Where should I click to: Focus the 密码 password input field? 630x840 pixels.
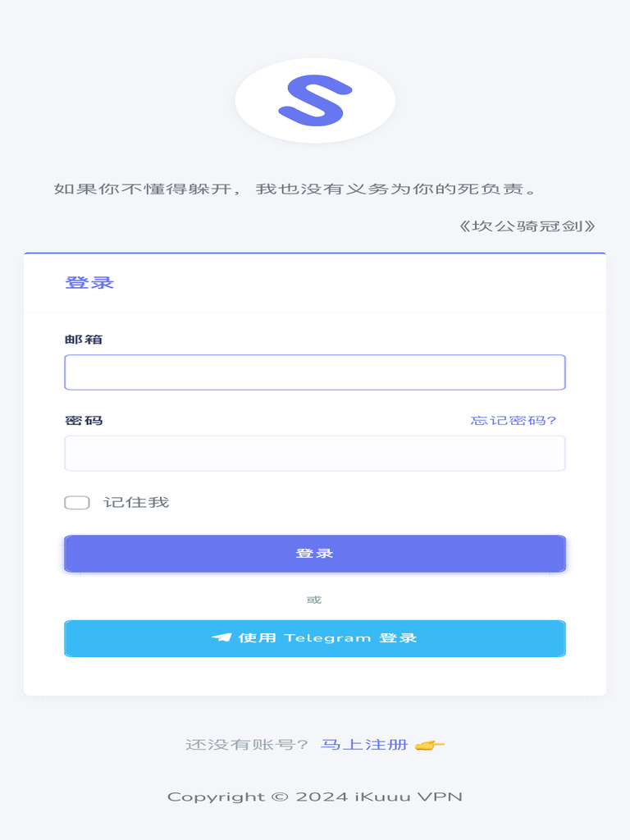(315, 453)
